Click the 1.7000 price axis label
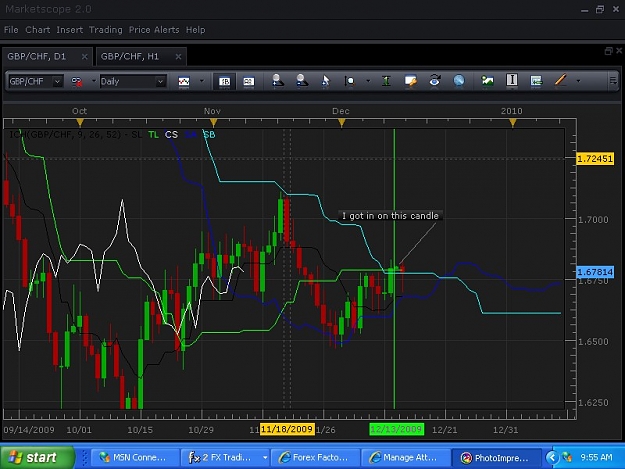The width and height of the screenshot is (625, 469). click(594, 220)
